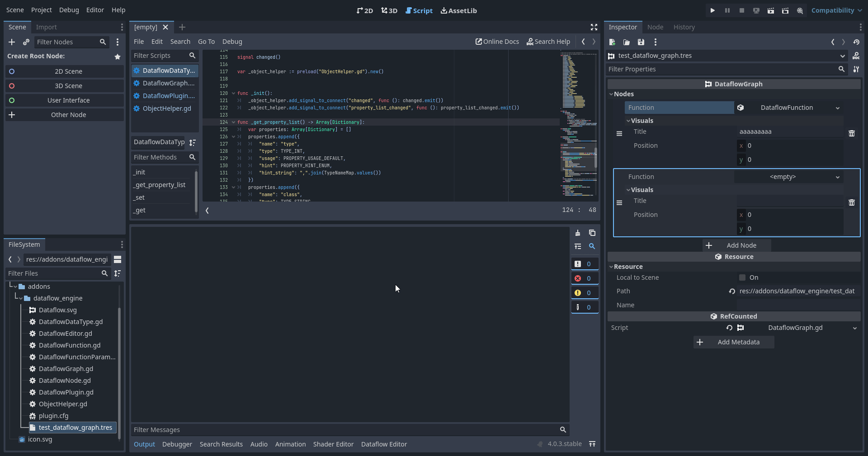The height and width of the screenshot is (456, 868).
Task: Toggle distraction-free mode in the script editor
Action: click(594, 27)
